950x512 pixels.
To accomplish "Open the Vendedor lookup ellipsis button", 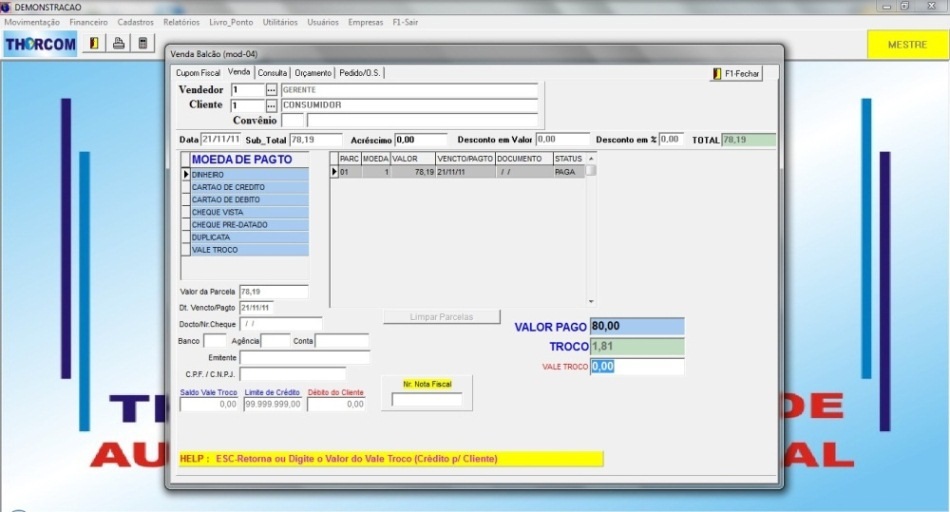I will 270,90.
